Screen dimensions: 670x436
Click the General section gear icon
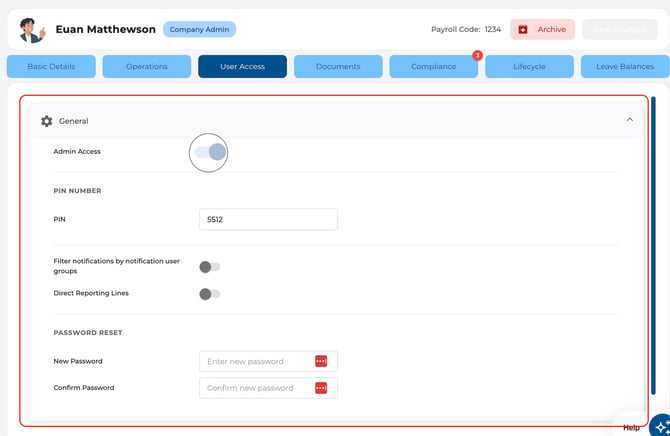pyautogui.click(x=47, y=121)
